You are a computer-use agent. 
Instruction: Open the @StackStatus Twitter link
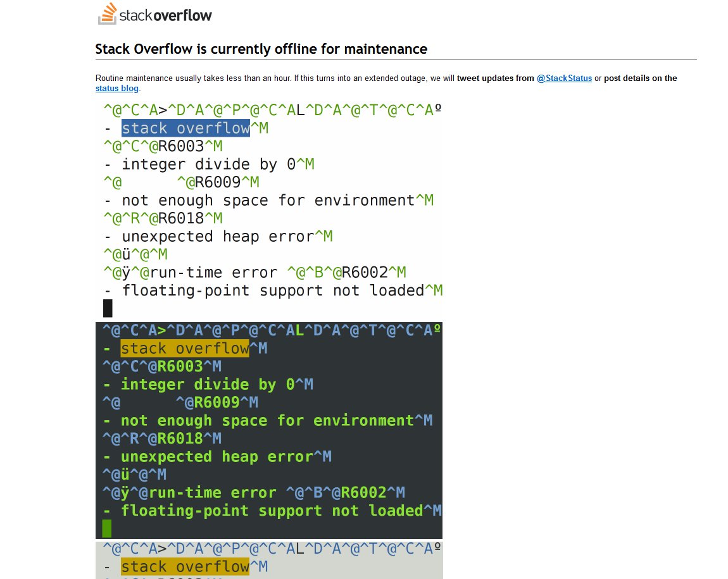564,78
